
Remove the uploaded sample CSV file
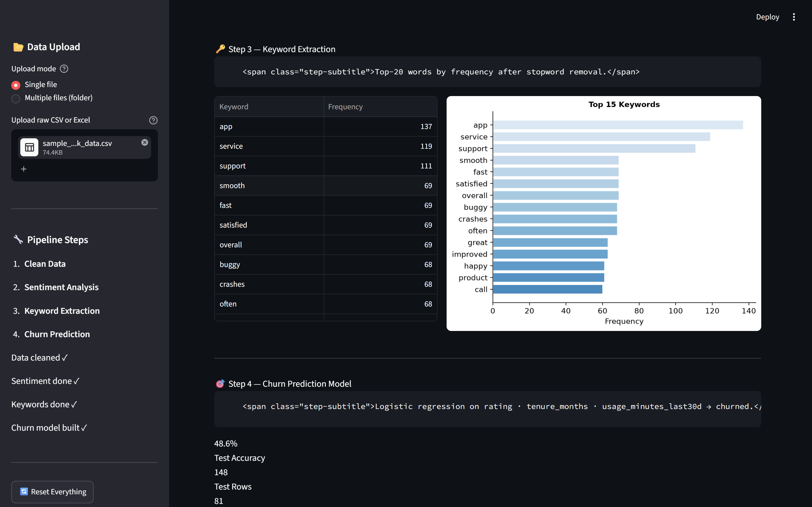pyautogui.click(x=145, y=143)
